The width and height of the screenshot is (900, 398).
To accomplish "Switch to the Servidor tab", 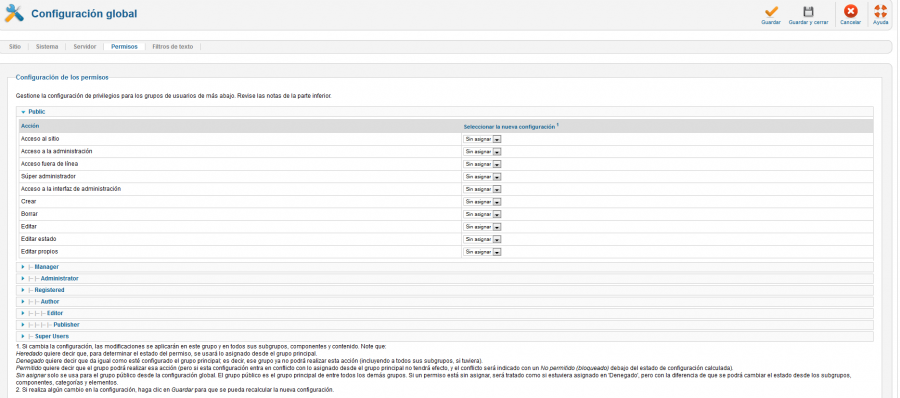I will [84, 47].
